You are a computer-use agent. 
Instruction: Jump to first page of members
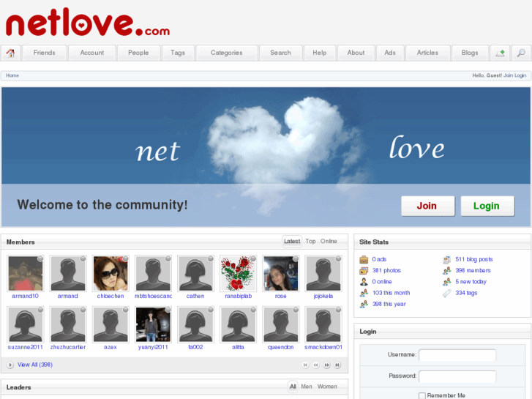pos(305,365)
